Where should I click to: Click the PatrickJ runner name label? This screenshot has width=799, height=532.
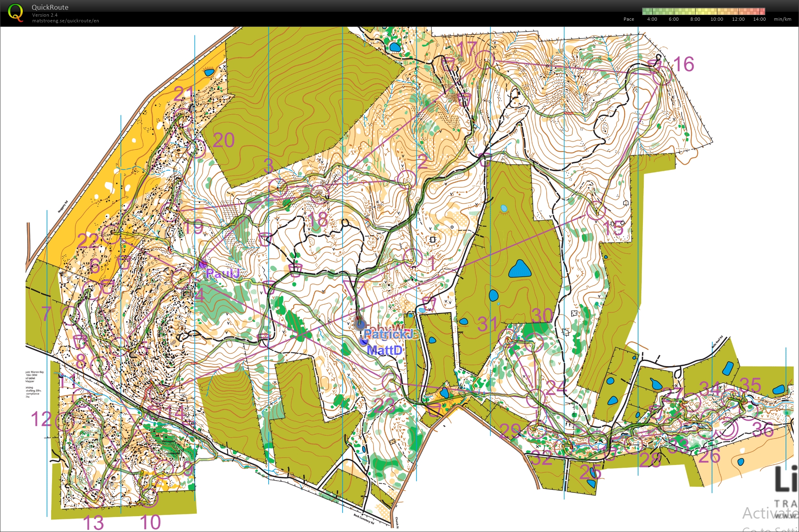click(x=389, y=334)
